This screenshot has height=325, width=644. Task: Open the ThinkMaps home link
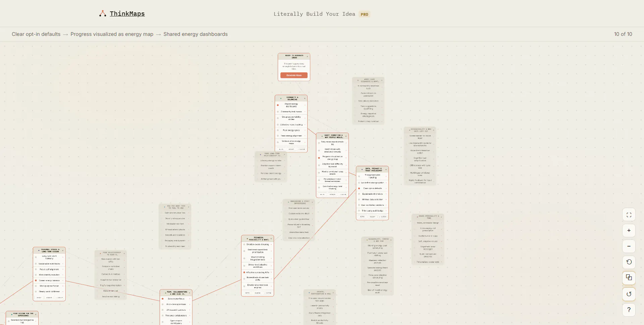click(x=127, y=14)
